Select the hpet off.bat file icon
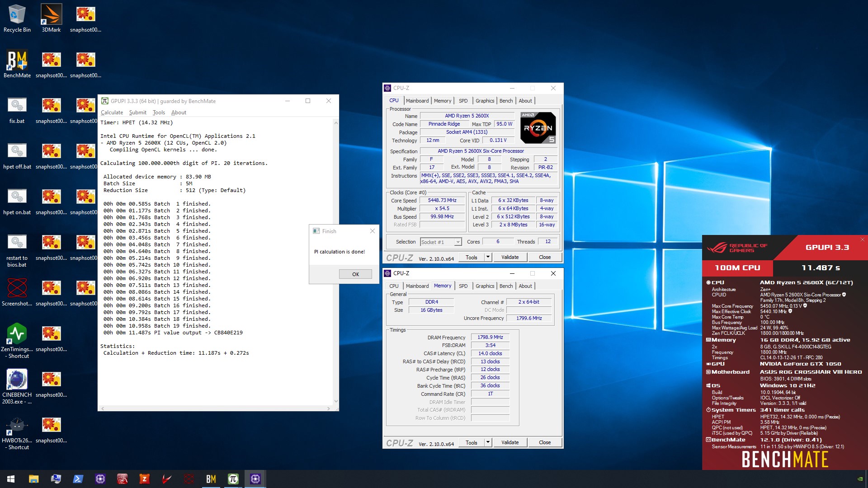The height and width of the screenshot is (488, 868). point(17,155)
